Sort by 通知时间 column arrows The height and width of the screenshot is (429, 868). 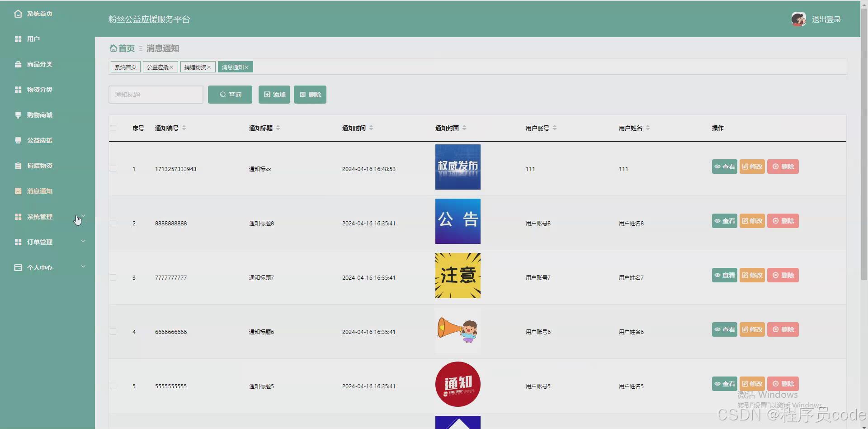pos(371,128)
